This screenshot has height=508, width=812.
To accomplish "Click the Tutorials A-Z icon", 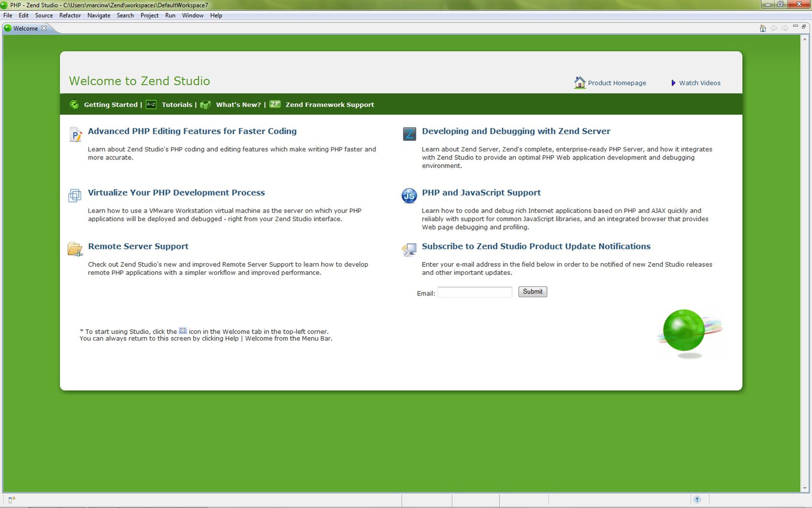I will 151,105.
